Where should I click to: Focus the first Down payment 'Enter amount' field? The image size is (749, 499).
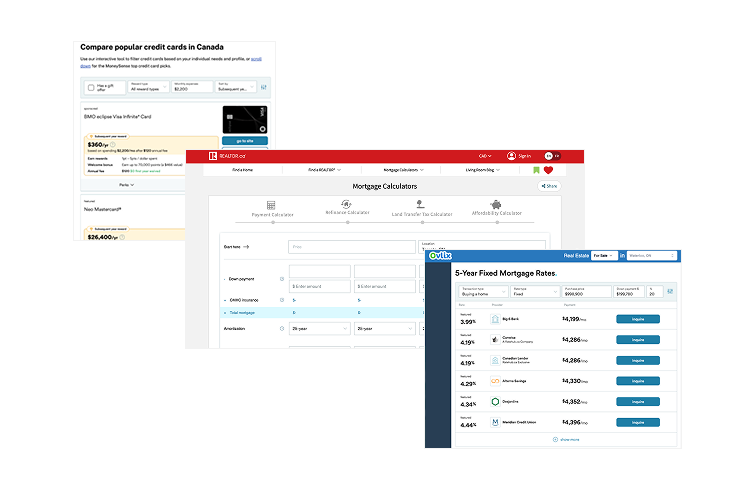320,287
